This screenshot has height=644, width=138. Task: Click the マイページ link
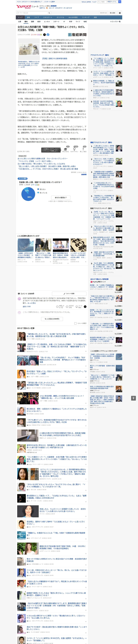(x=103, y=13)
